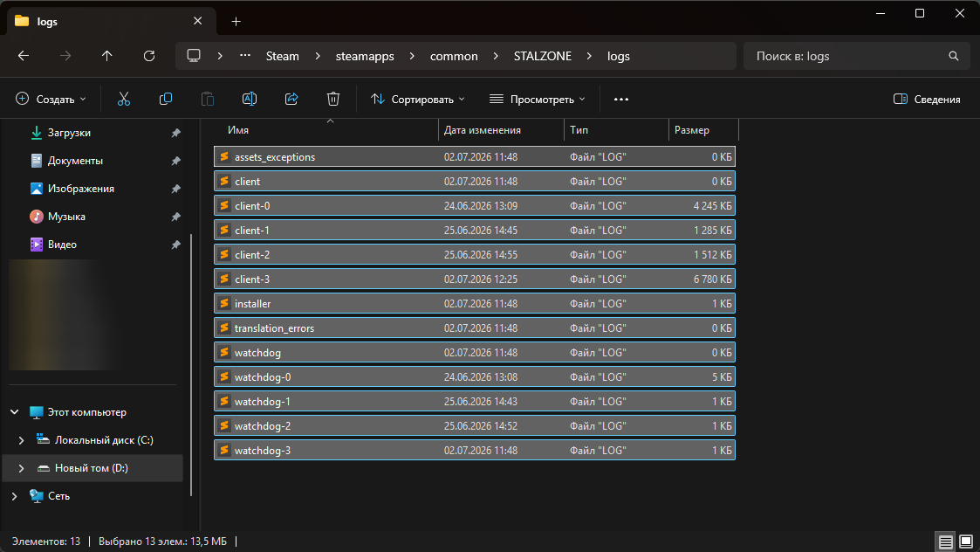Click the Rename icon in toolbar

[x=250, y=99]
